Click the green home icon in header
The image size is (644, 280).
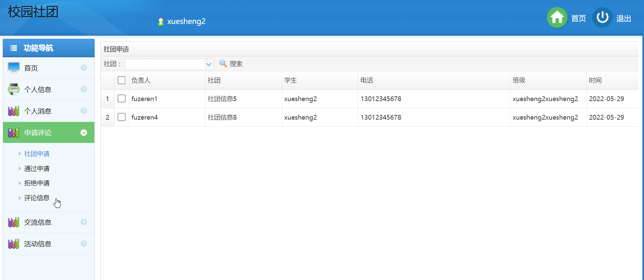pos(557,18)
